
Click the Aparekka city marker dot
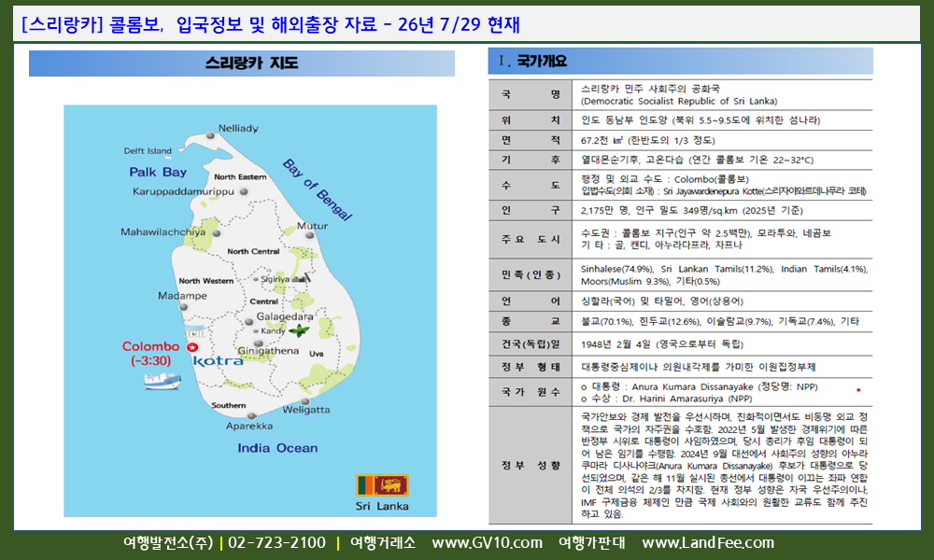point(251,416)
